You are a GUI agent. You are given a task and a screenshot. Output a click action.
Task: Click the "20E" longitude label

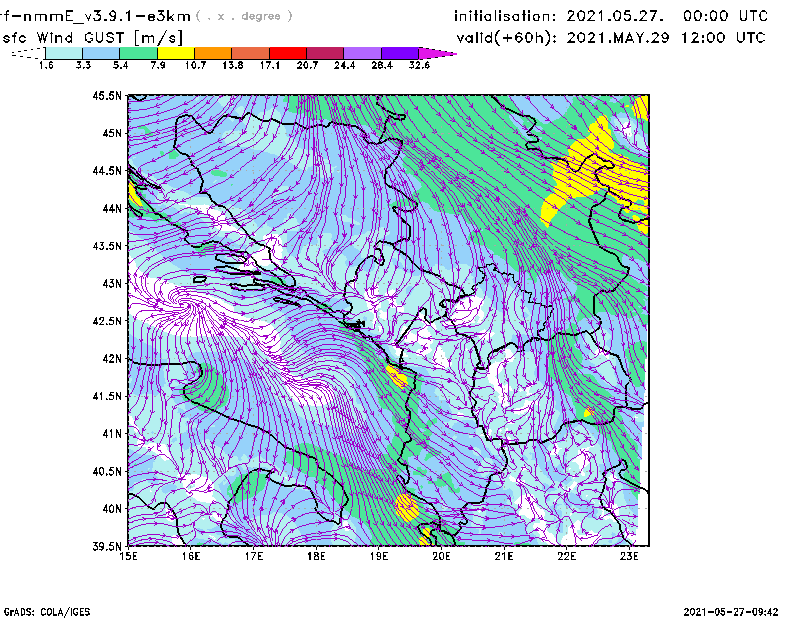pos(441,556)
